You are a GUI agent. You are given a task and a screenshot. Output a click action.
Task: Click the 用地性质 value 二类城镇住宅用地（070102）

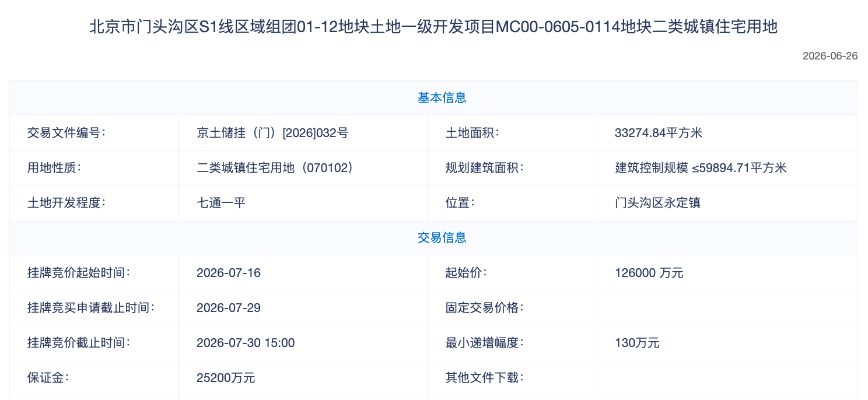click(x=275, y=168)
